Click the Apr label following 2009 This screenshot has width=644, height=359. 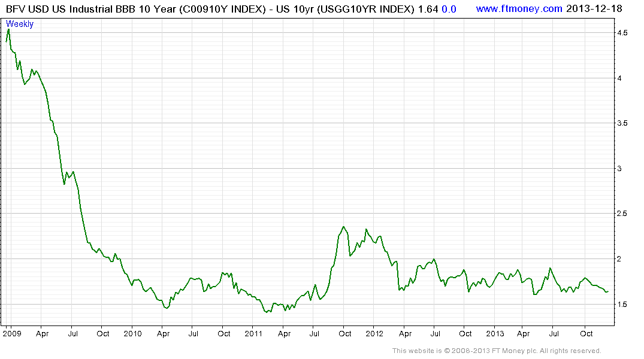pos(43,333)
